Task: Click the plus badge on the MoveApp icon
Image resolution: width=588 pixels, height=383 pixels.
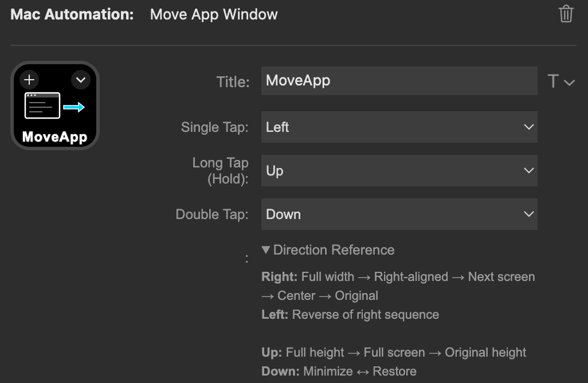Action: [29, 80]
